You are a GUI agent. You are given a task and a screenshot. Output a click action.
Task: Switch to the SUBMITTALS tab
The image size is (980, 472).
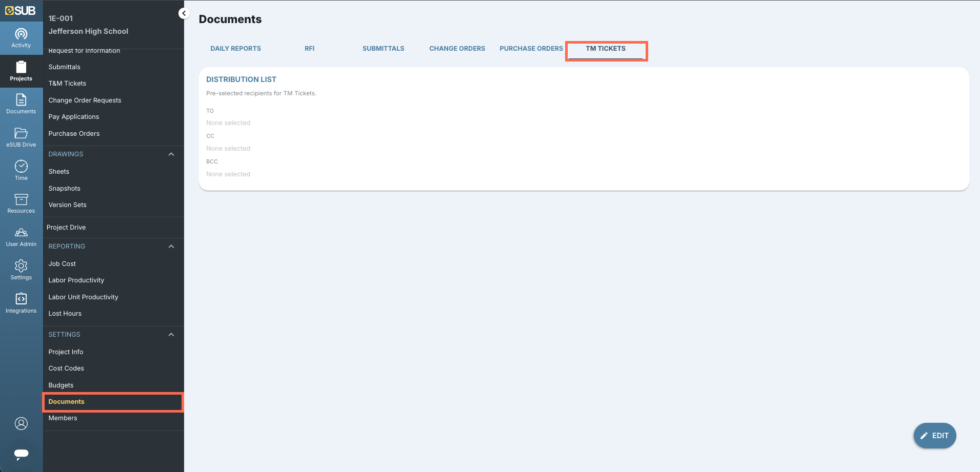point(383,49)
